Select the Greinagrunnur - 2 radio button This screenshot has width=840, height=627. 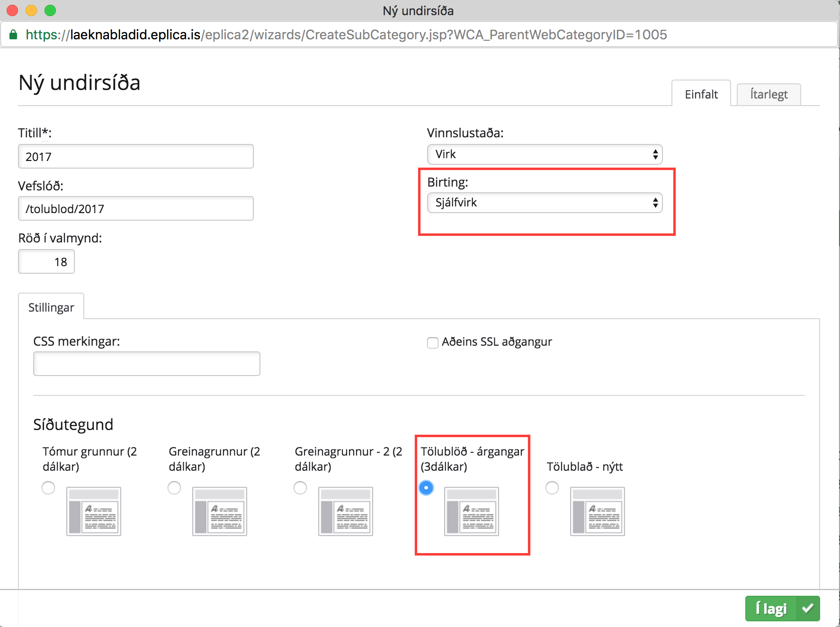(300, 488)
